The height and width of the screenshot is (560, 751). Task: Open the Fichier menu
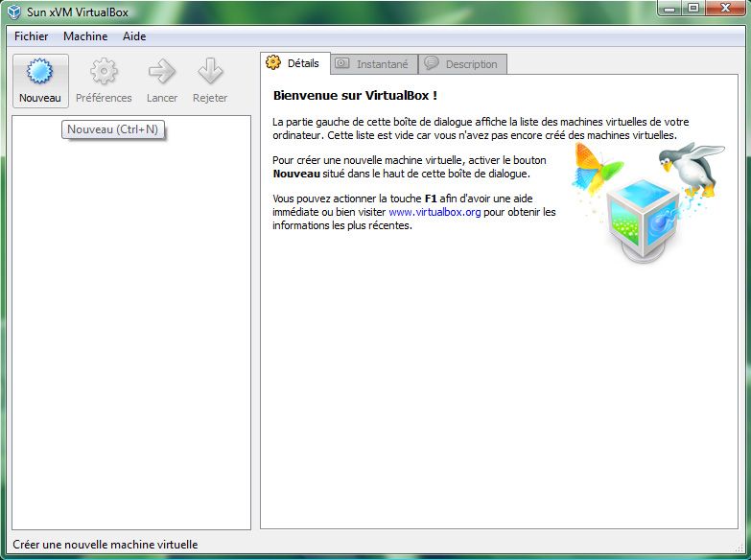(31, 35)
